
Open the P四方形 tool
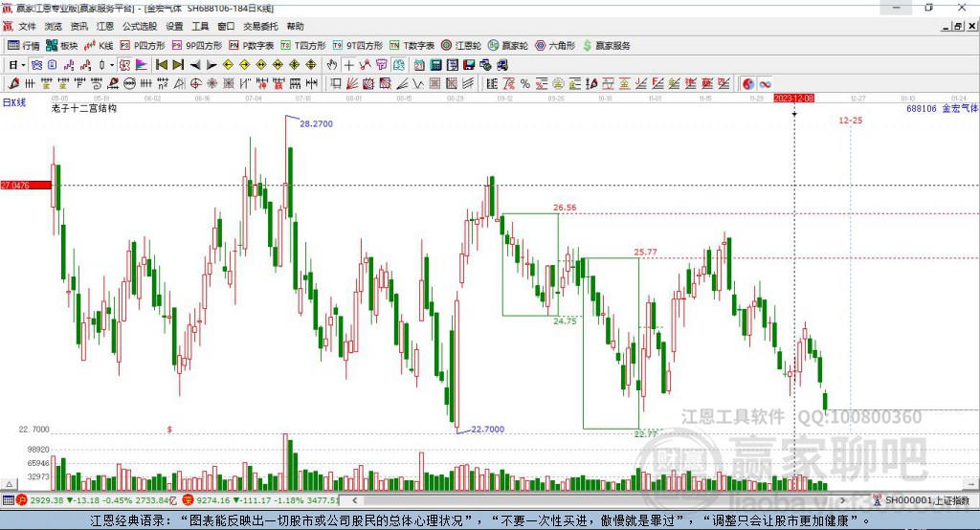point(143,46)
